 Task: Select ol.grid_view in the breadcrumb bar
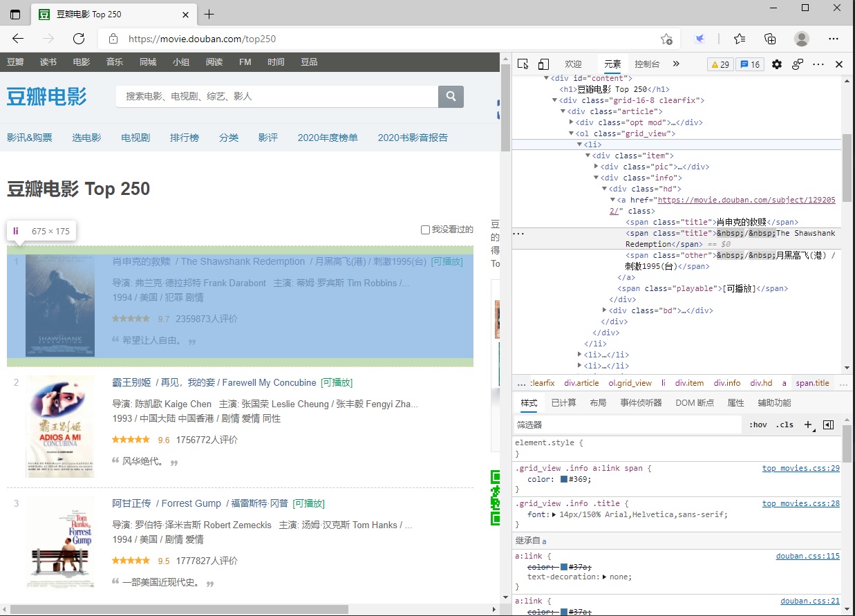(630, 383)
